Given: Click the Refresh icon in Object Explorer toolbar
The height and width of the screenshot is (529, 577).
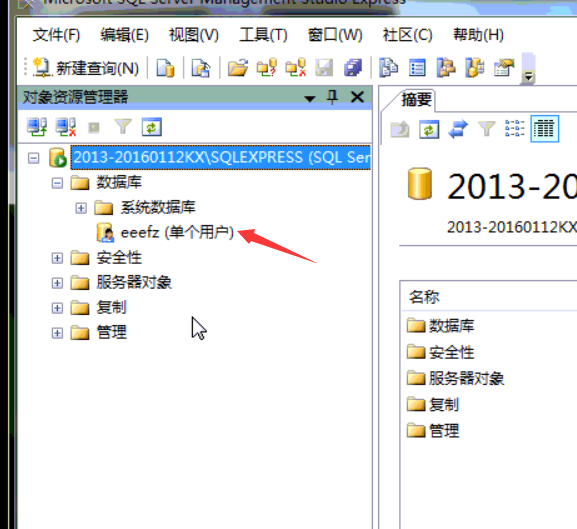Looking at the screenshot, I should (152, 127).
